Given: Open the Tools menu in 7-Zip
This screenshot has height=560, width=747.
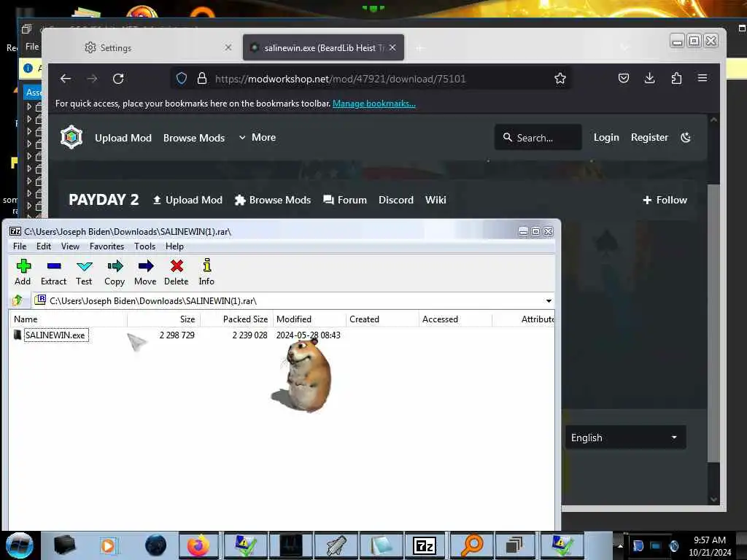Looking at the screenshot, I should [144, 246].
